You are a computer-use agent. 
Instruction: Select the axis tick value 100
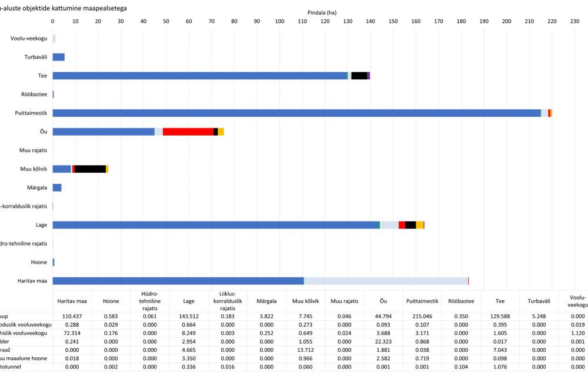280,21
